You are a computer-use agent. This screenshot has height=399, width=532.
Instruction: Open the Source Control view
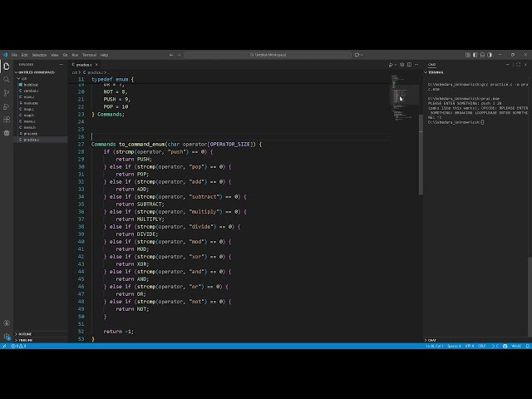point(7,93)
